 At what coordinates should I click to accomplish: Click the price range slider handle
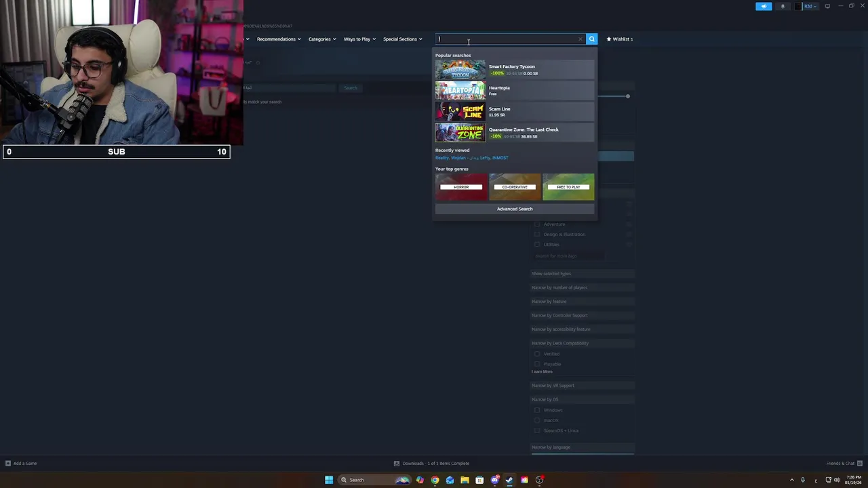628,96
